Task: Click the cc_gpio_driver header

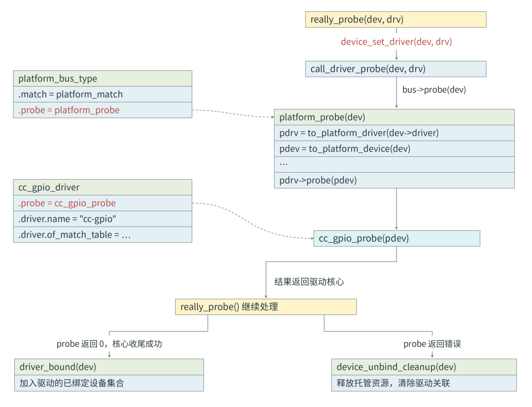Action: pos(102,188)
